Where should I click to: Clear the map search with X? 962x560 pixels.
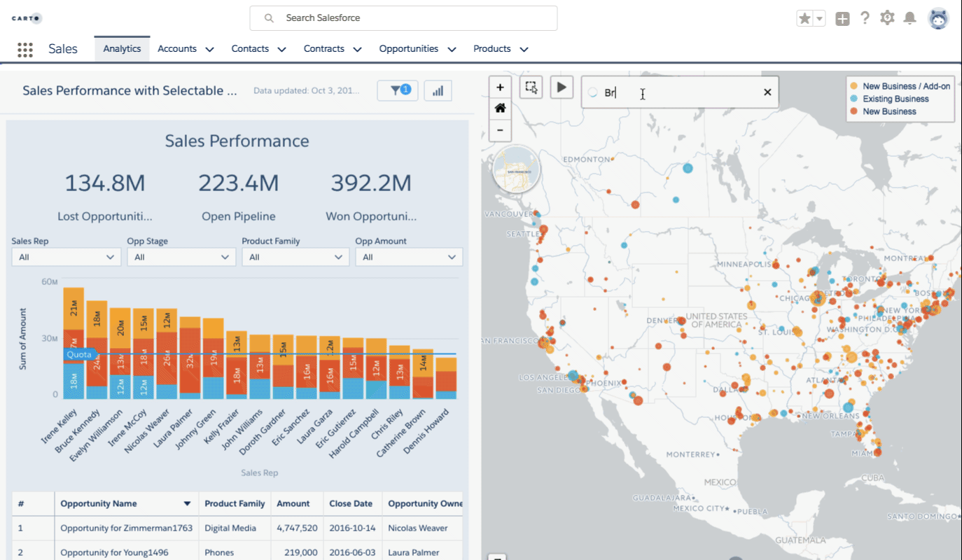click(x=767, y=92)
